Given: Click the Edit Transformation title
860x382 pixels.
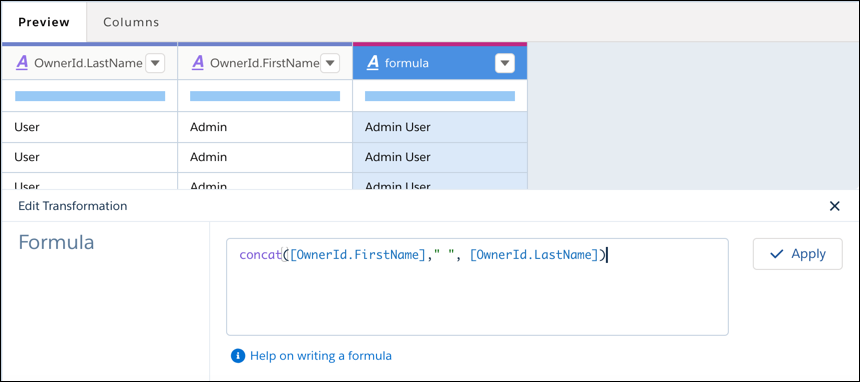Looking at the screenshot, I should 73,206.
